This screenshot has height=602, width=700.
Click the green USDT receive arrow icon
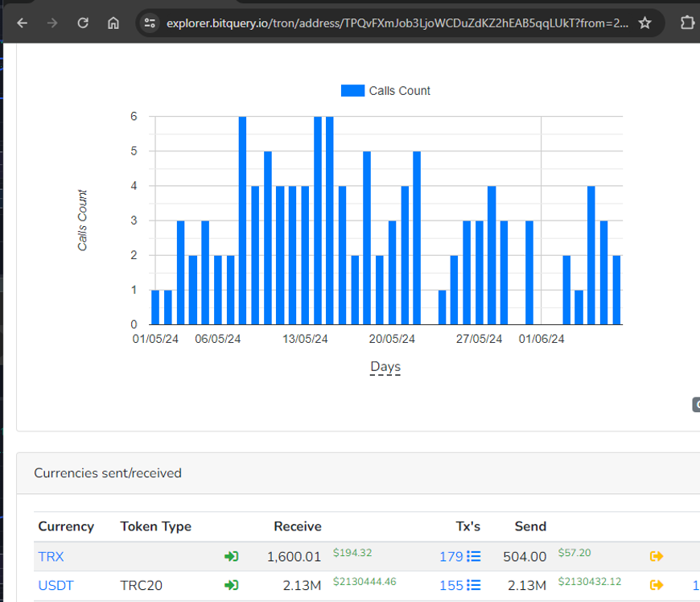[231, 585]
